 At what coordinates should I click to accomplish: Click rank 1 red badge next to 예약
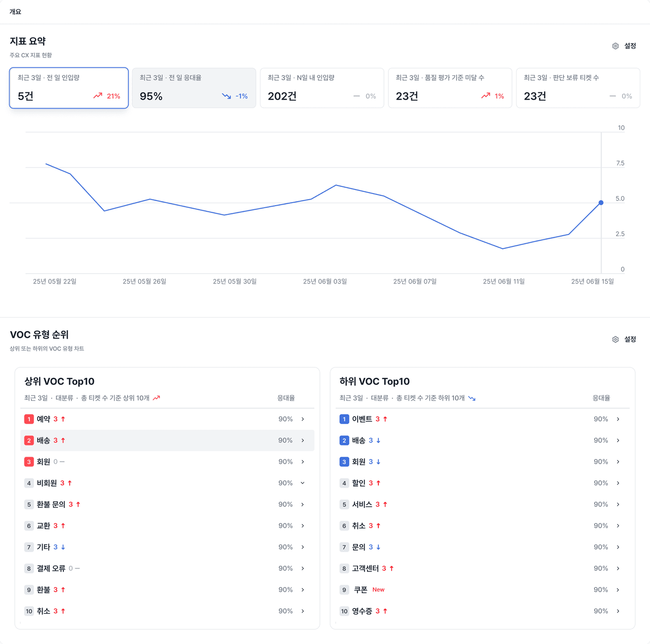[29, 419]
